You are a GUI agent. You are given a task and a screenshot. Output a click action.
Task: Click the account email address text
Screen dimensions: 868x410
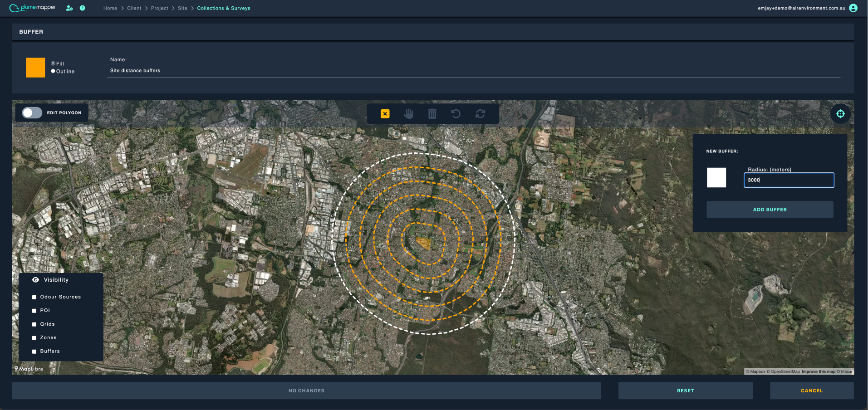tap(801, 8)
